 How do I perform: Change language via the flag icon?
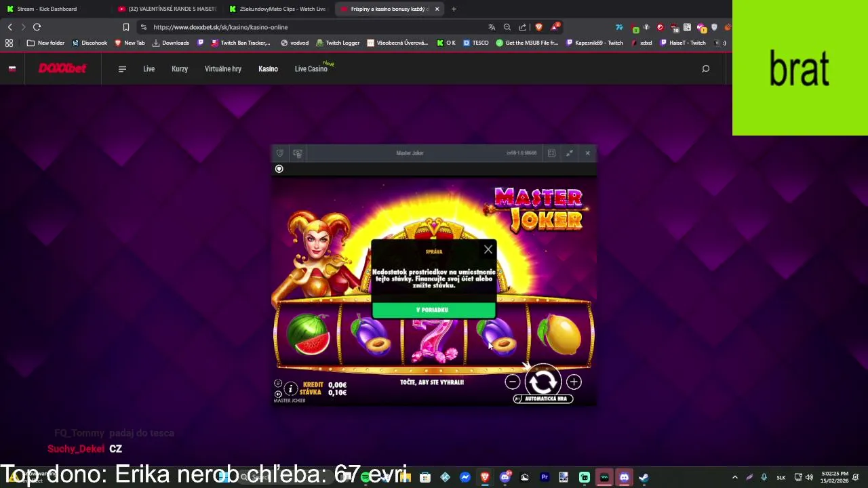[12, 68]
